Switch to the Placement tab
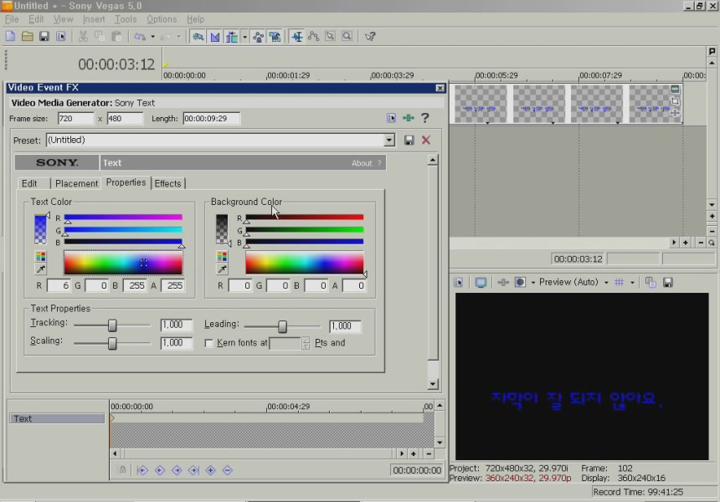Viewport: 720px width, 502px height. pos(76,183)
